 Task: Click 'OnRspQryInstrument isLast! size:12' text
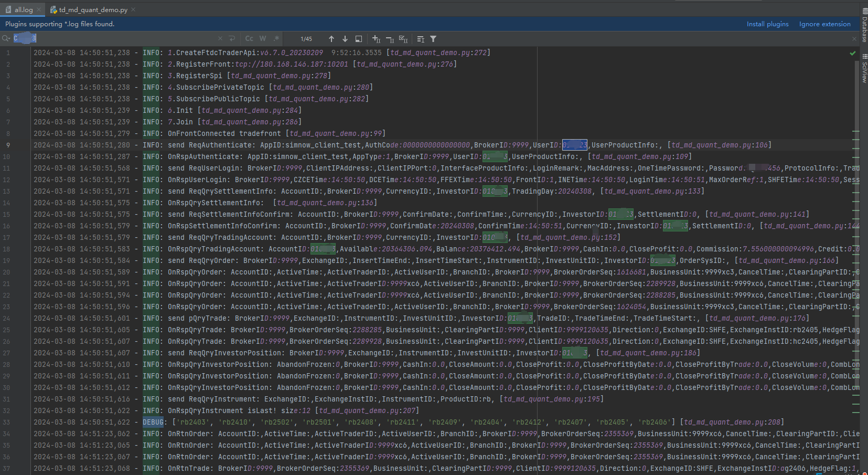239,410
